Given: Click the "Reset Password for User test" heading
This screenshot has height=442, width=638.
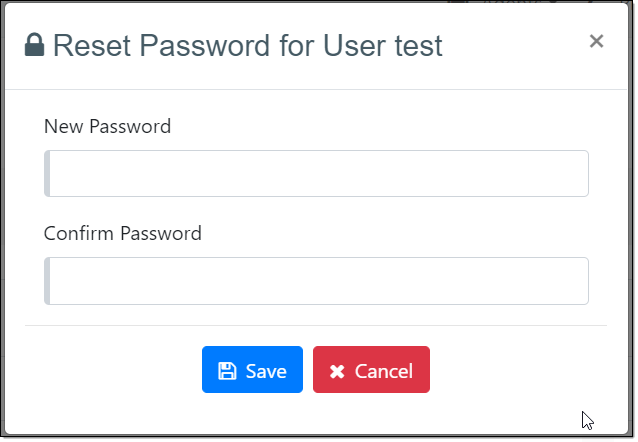Looking at the screenshot, I should (x=247, y=45).
